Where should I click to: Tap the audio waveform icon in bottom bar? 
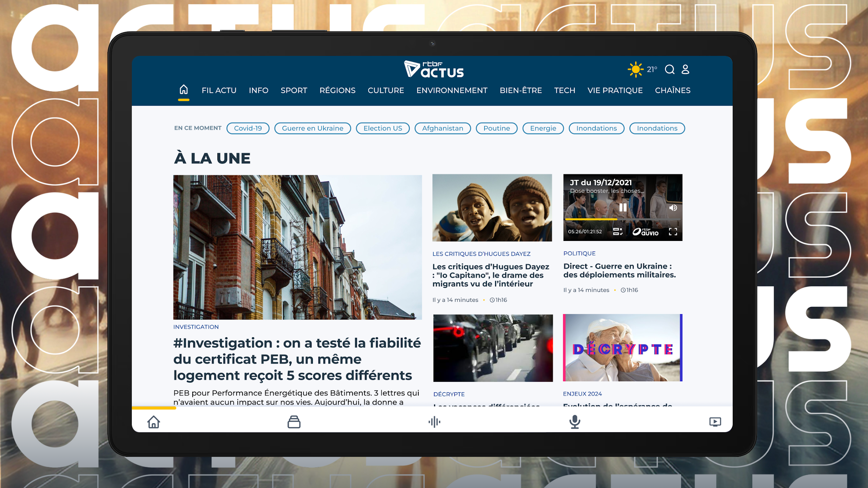point(434,422)
